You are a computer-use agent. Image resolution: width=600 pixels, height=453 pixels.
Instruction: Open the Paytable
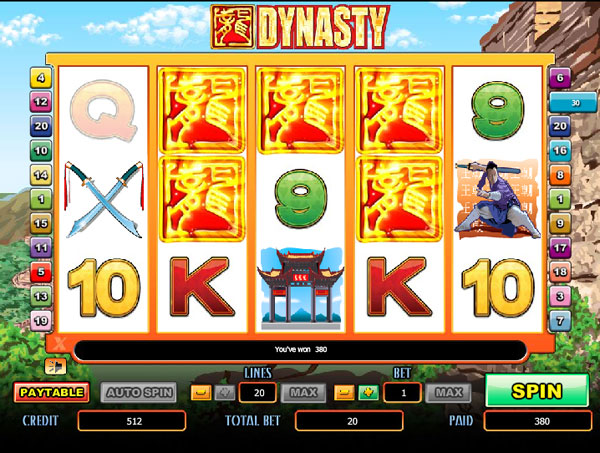[x=52, y=393]
